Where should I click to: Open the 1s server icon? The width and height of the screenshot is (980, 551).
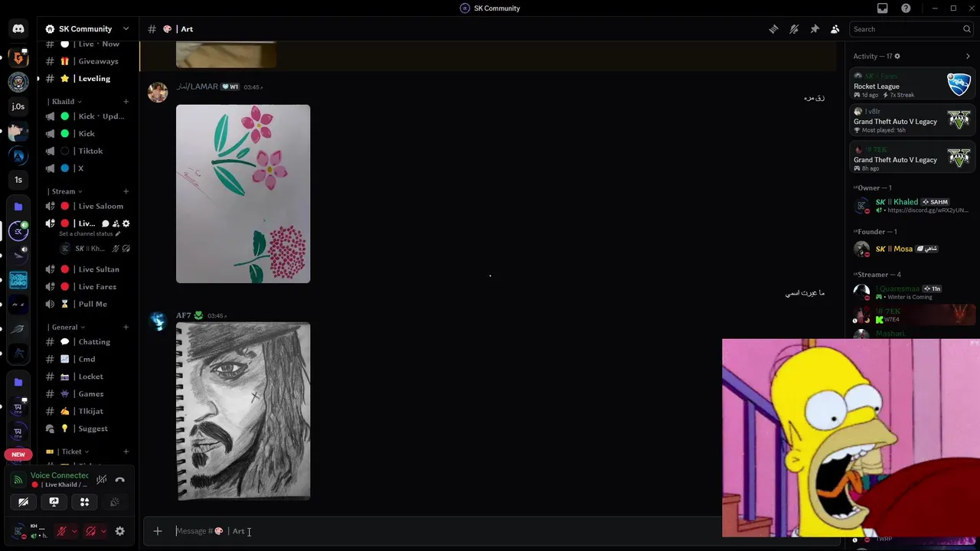tap(18, 180)
